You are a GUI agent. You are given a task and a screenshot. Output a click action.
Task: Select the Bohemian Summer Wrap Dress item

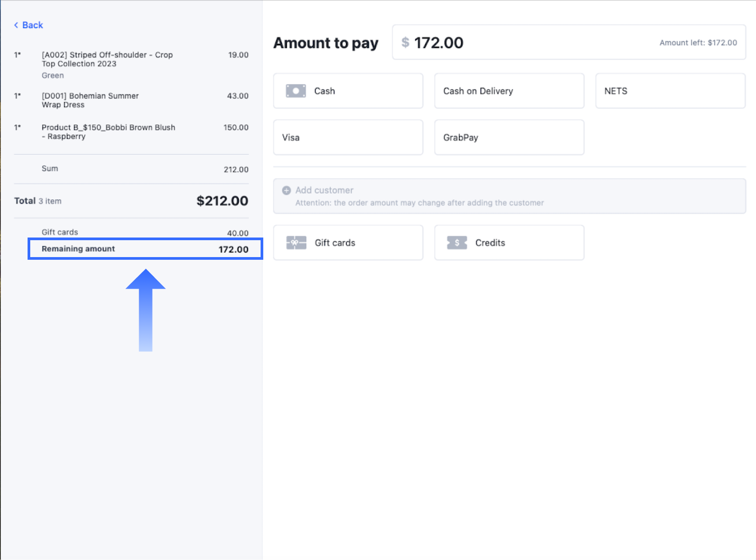[90, 101]
